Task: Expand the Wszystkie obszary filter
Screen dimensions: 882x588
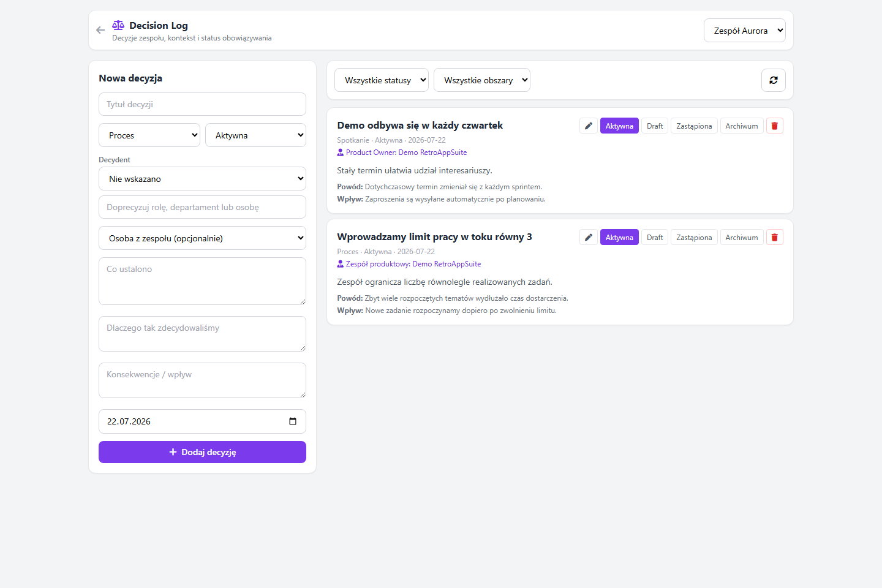Action: tap(482, 80)
